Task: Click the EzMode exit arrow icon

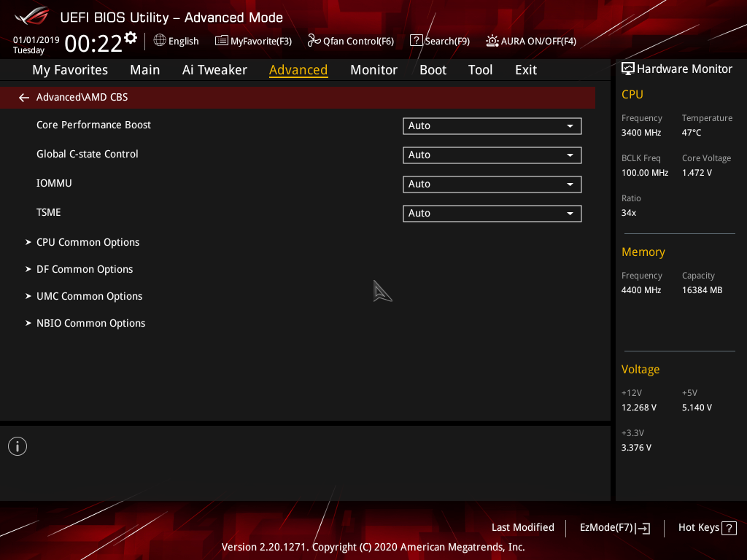Action: click(x=643, y=528)
